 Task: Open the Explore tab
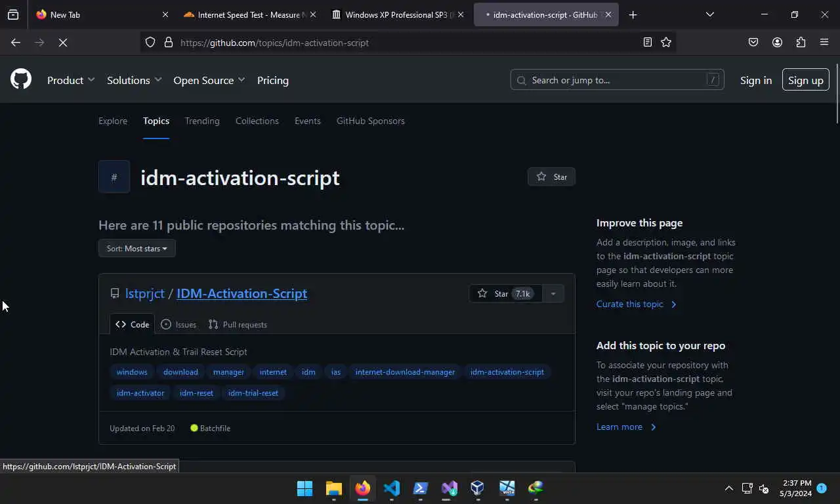coord(113,121)
